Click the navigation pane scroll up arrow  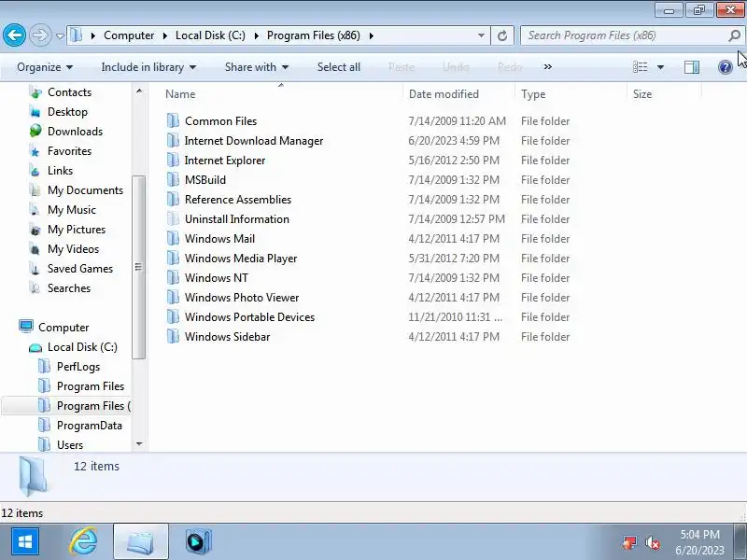click(138, 91)
